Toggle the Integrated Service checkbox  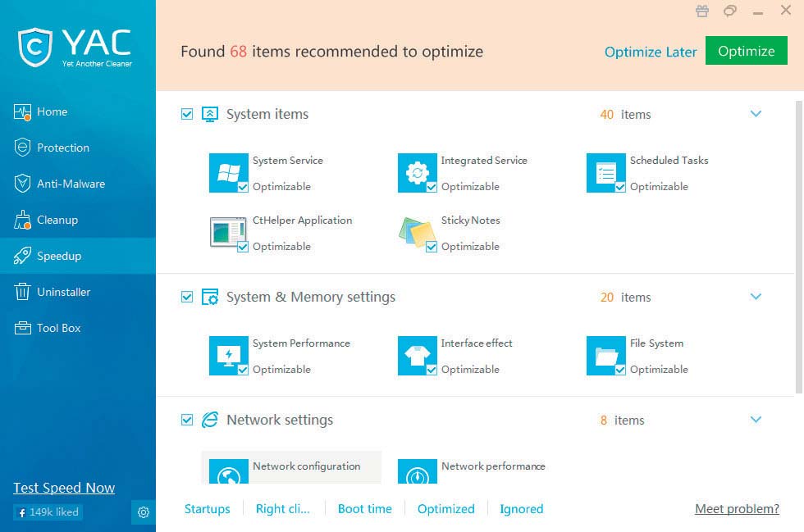432,187
